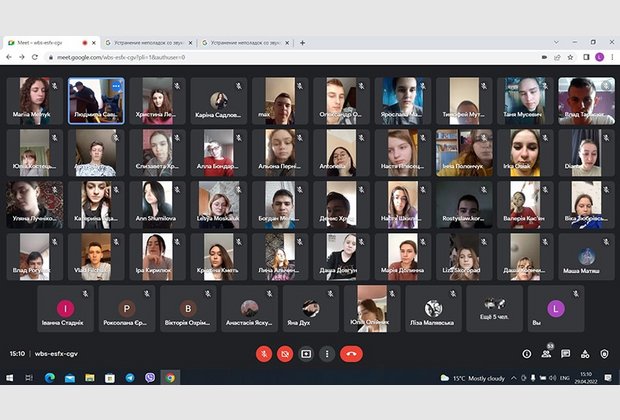Switch to the Meet wbs-esfx-cgv tab

[x=45, y=43]
